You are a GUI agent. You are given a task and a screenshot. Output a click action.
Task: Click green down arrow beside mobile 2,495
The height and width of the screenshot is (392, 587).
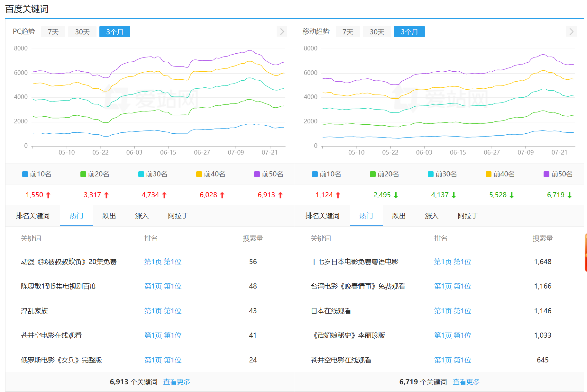[396, 195]
